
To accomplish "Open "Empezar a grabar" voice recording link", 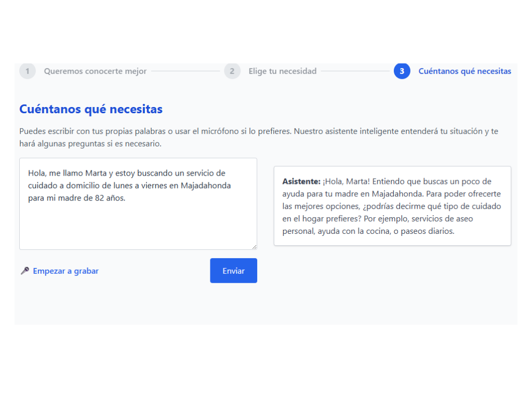I will [66, 271].
